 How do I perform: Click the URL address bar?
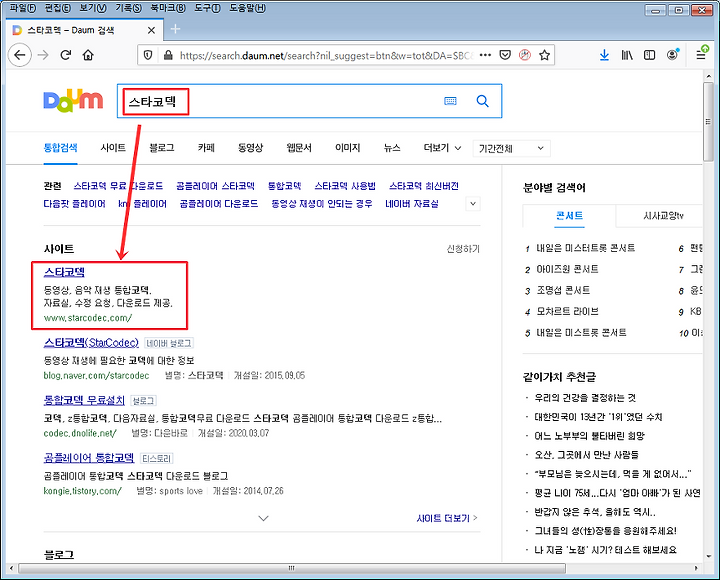click(326, 56)
